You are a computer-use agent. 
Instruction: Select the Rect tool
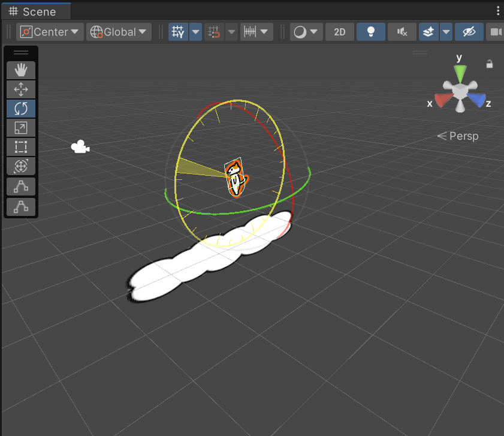point(21,147)
